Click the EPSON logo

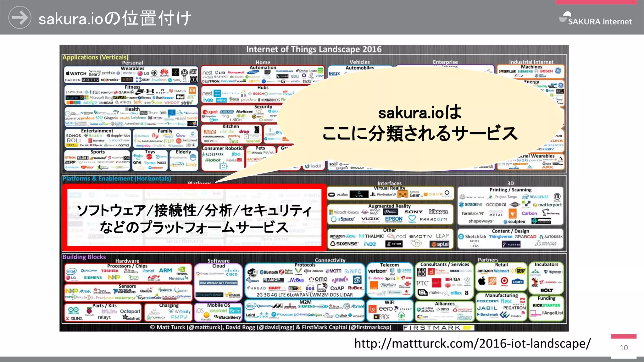[x=394, y=219]
